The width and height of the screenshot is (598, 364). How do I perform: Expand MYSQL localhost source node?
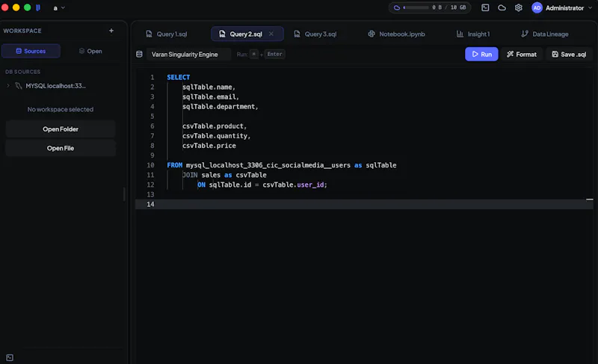pyautogui.click(x=8, y=86)
